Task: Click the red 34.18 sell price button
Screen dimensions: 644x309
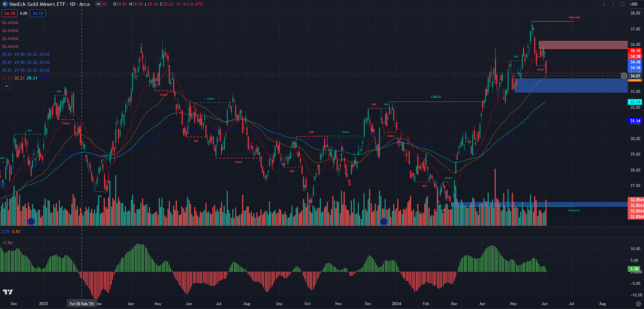Action: coord(10,13)
